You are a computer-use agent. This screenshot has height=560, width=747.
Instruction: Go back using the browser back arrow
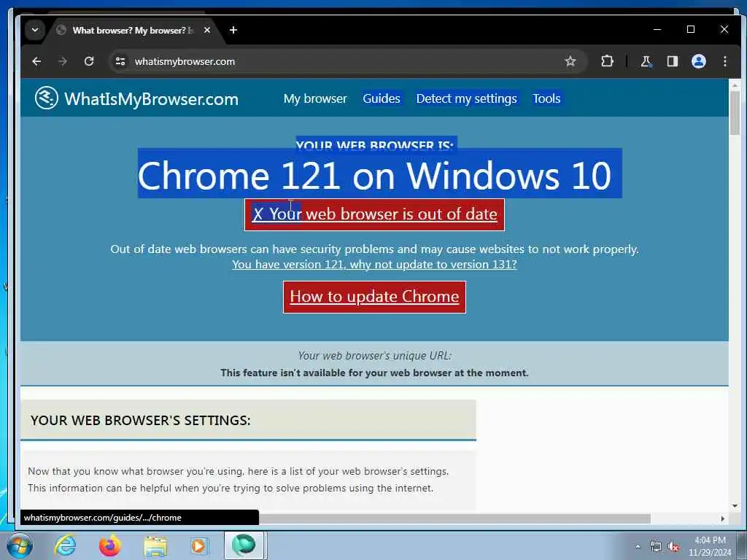(x=36, y=61)
